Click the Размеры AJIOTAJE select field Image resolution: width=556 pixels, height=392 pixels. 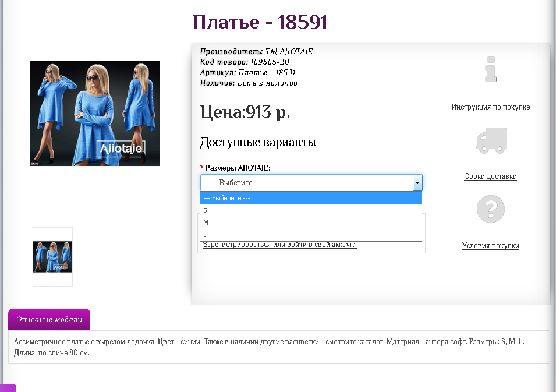(311, 183)
